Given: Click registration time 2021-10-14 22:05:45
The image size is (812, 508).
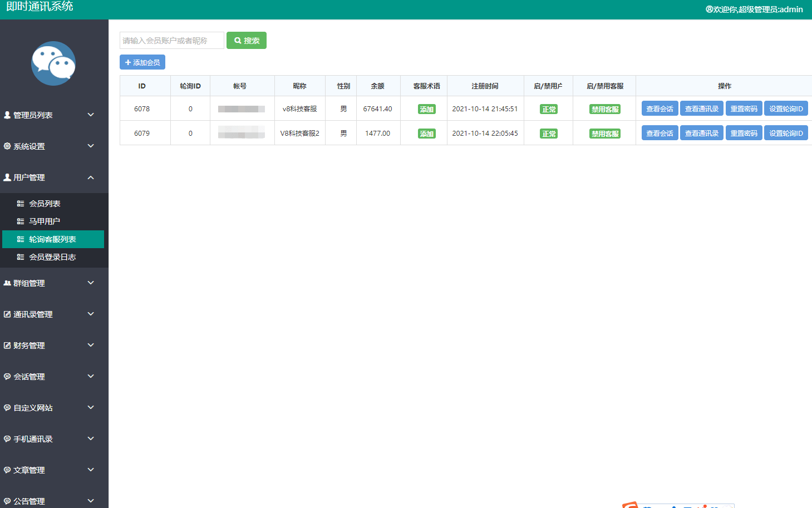Looking at the screenshot, I should 485,134.
